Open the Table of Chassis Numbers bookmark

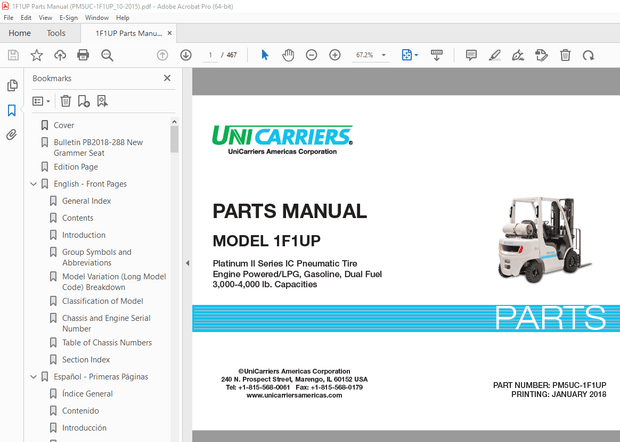[106, 342]
